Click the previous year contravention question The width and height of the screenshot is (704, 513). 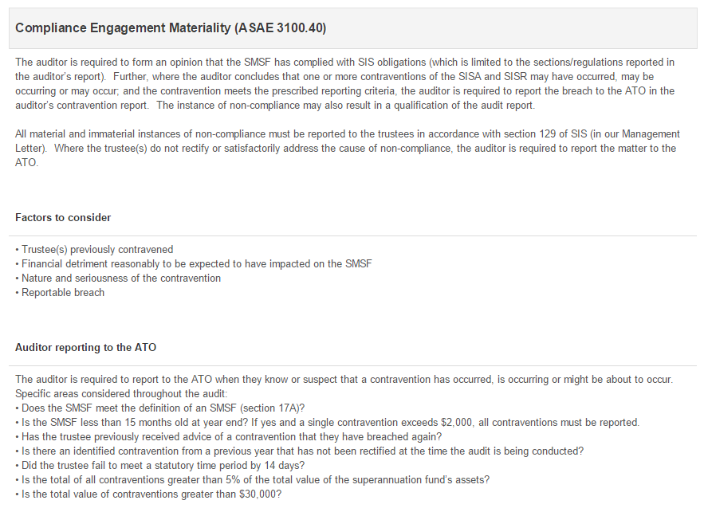point(301,450)
